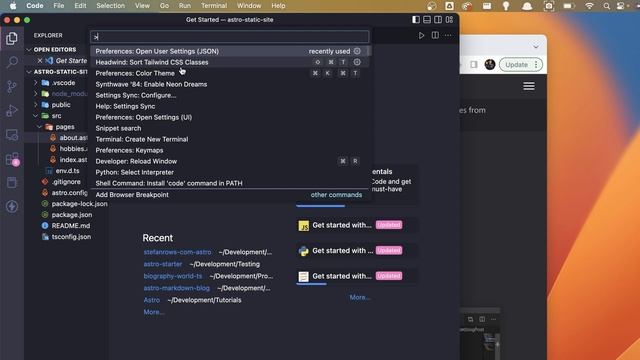
Task: Click browser side panel icon
Action: pyautogui.click(x=473, y=64)
